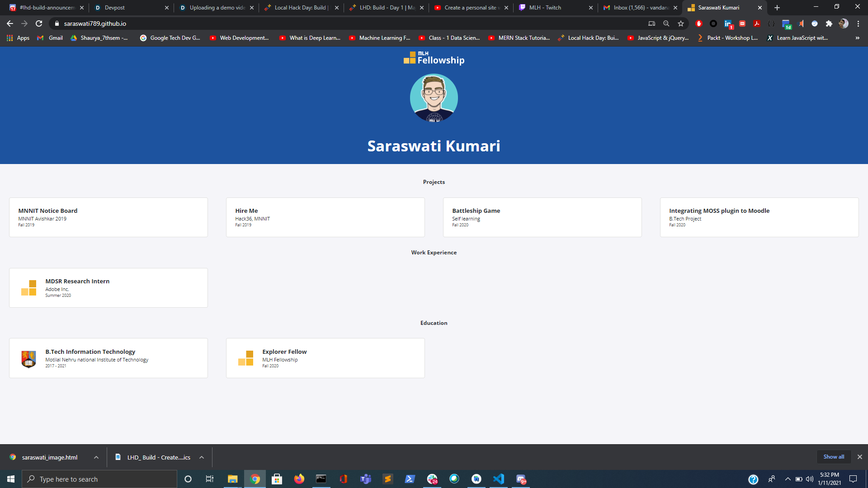Screen dimensions: 868x488
Task: Open the Chrome extensions puzzle icon
Action: 829,23
